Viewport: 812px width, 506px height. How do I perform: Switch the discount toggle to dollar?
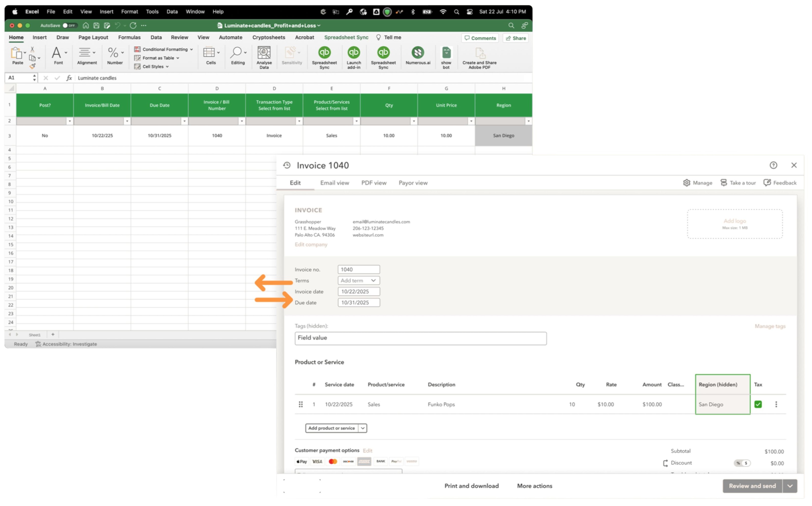[746, 463]
